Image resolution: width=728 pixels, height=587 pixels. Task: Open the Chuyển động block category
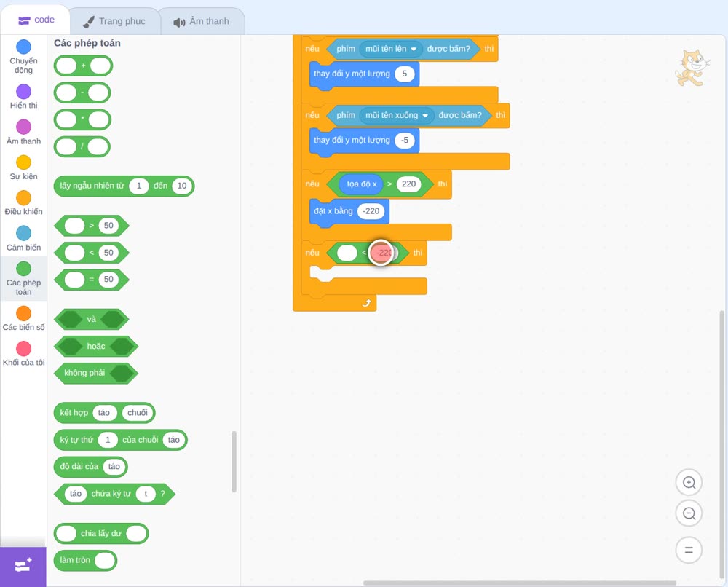click(23, 56)
